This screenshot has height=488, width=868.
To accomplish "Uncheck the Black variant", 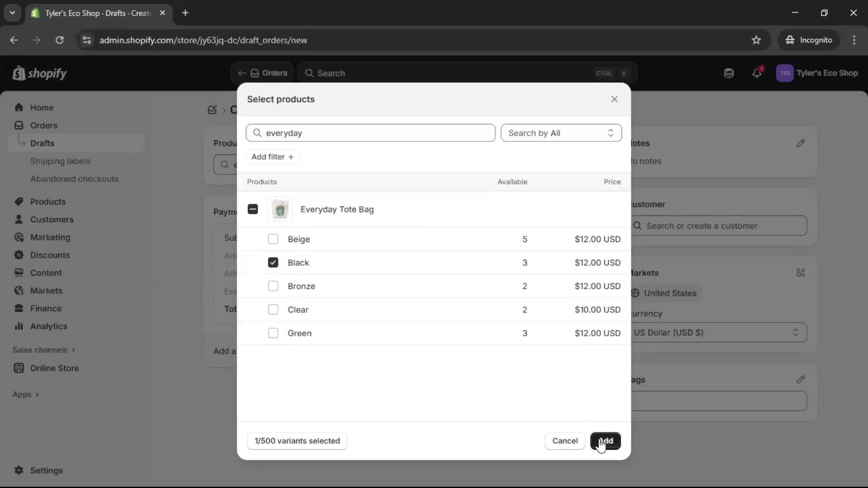I will point(274,263).
